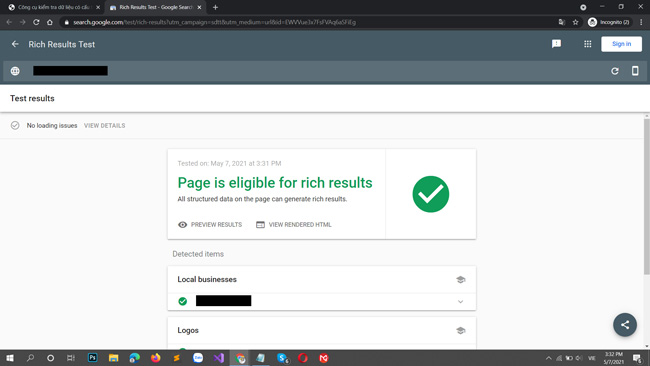Bookmark this page with the star

(575, 22)
